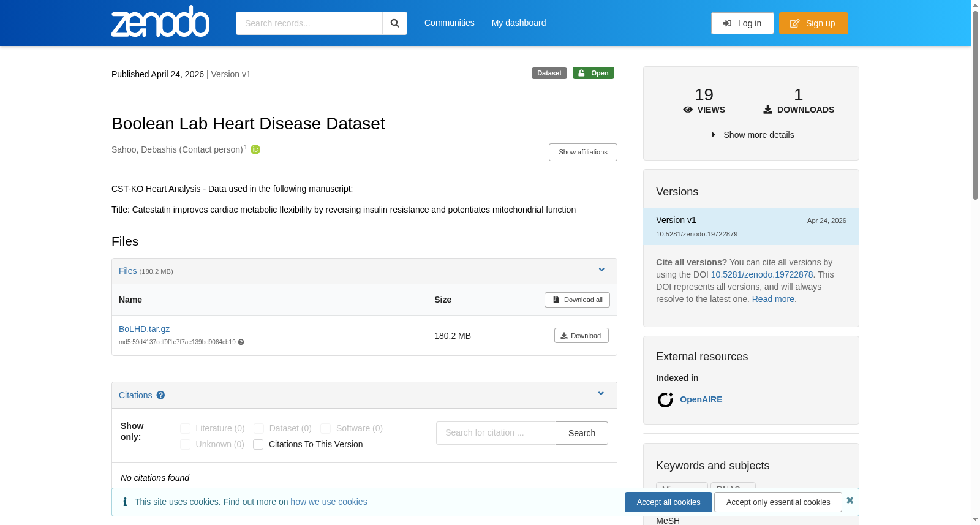Screen dimensions: 980x525
Task: Expand Show more details stats
Action: [752, 135]
